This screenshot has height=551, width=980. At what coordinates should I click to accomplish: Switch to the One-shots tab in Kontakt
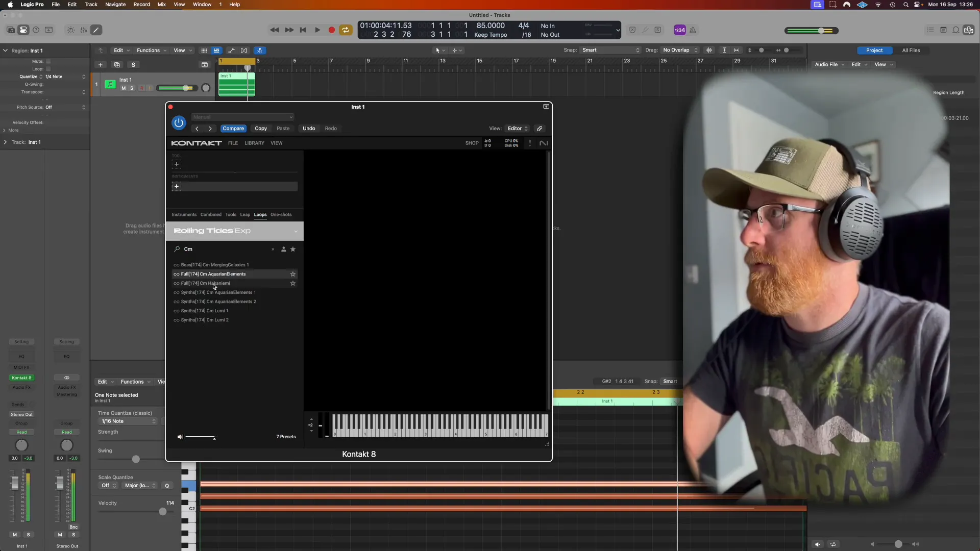[281, 214]
